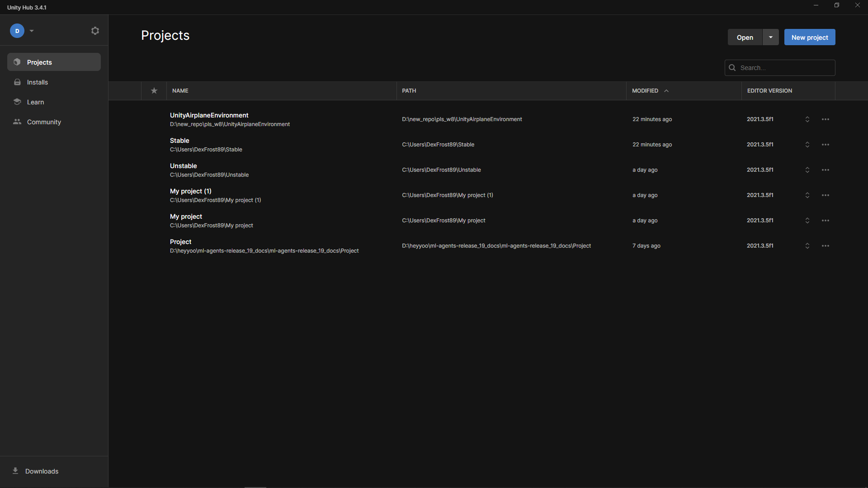
Task: Open the Community section
Action: pyautogui.click(x=54, y=122)
